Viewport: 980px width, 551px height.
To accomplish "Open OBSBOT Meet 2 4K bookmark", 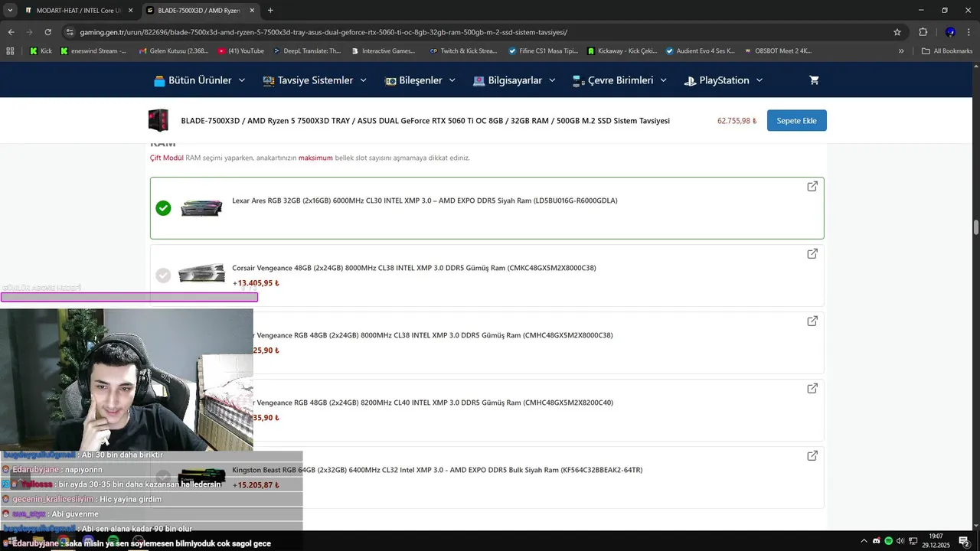I will coord(777,51).
